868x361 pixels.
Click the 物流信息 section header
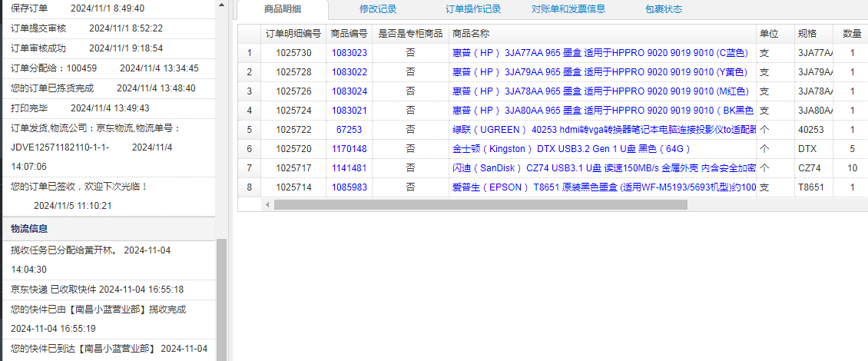point(108,228)
